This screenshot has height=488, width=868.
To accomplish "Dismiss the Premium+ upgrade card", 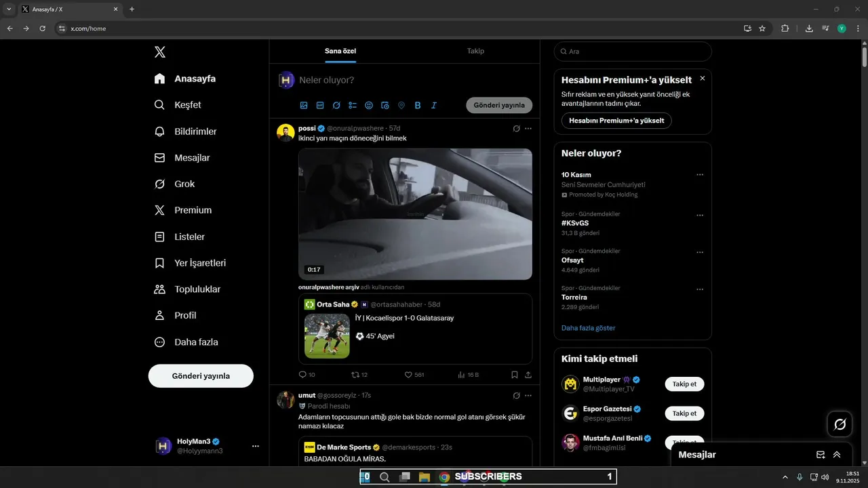I will coord(702,79).
